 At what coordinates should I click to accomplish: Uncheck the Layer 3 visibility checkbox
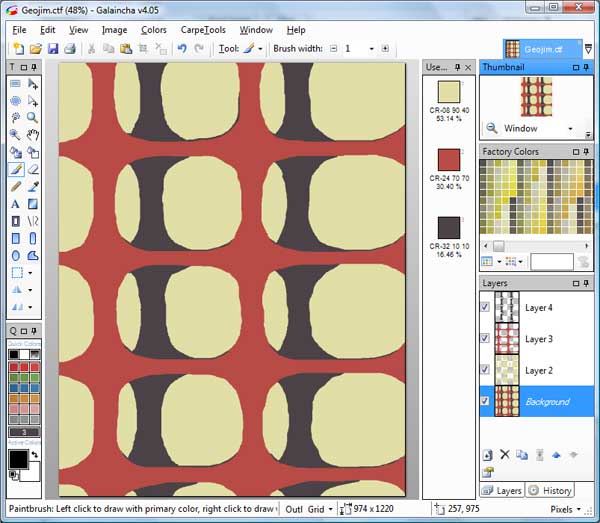(x=486, y=339)
